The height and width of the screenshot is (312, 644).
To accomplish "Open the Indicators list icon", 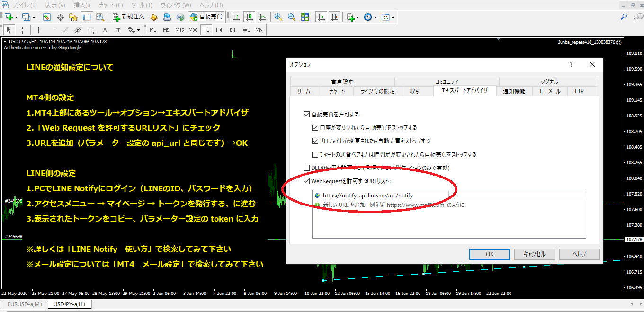I will point(350,17).
